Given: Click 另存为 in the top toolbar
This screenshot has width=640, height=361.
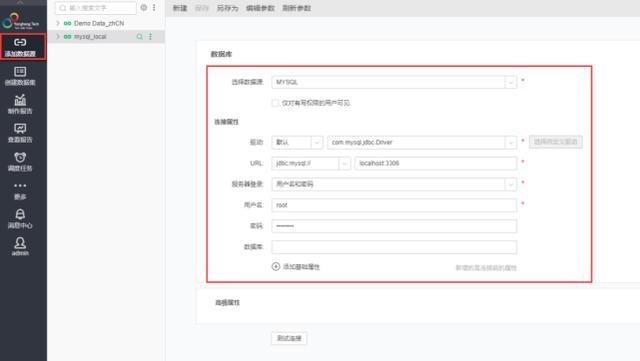Looking at the screenshot, I should pyautogui.click(x=227, y=8).
